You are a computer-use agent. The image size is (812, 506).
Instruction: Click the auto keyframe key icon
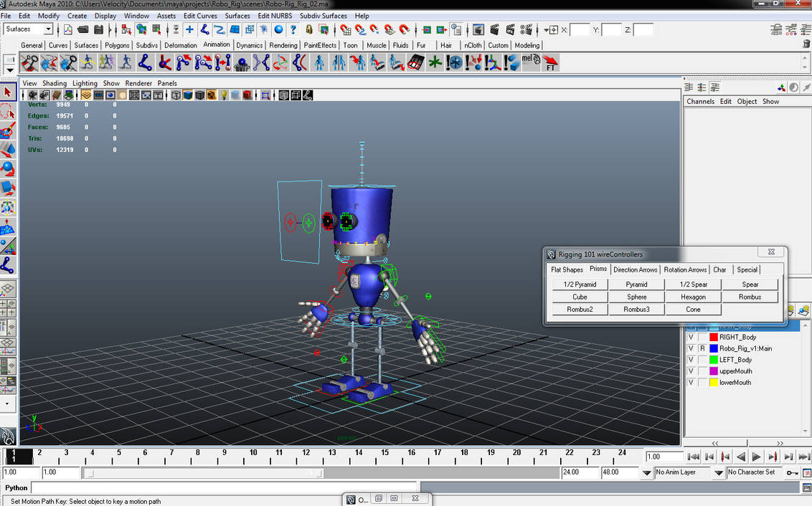pos(792,473)
